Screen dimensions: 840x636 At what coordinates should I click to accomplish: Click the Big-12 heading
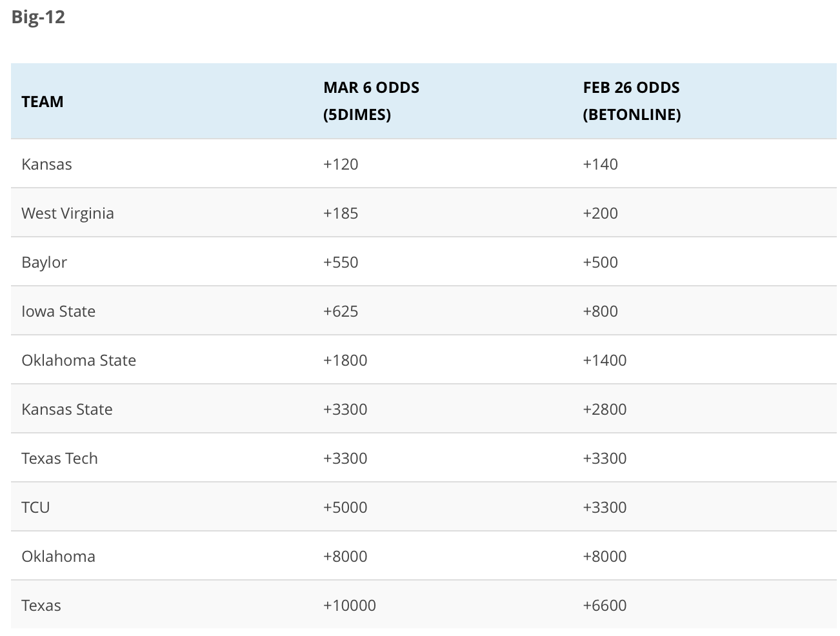point(38,17)
